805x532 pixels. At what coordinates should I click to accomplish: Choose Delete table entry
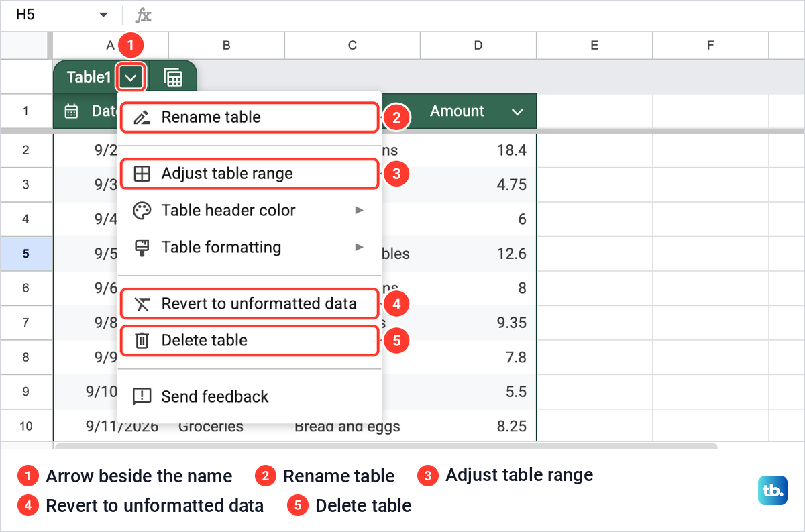coord(250,341)
